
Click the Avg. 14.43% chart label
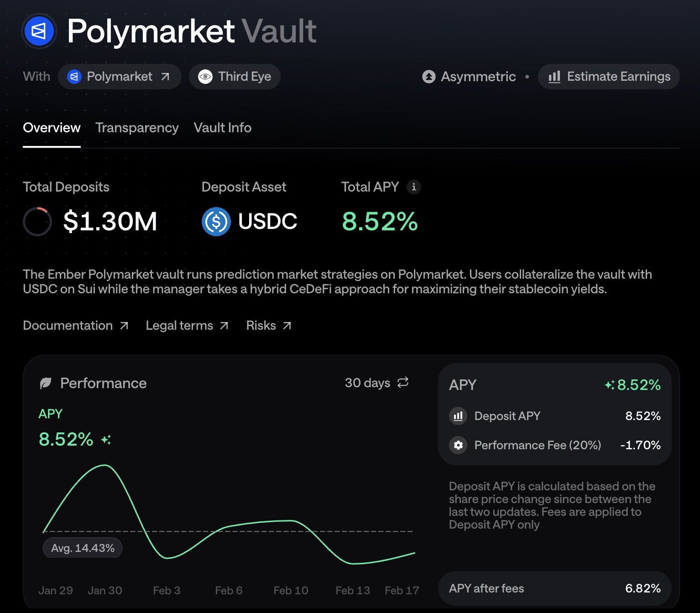click(x=83, y=548)
